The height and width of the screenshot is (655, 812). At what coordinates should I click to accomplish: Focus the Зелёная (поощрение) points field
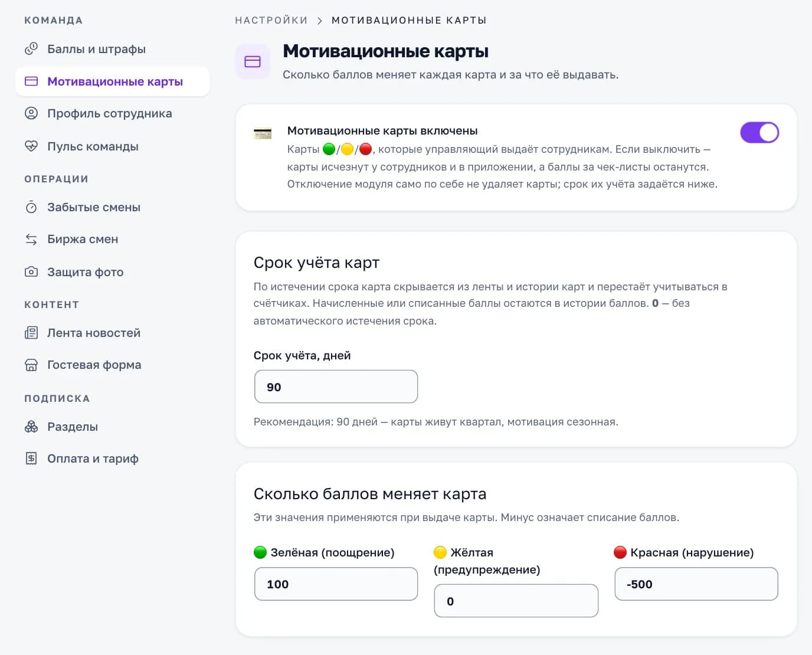click(x=336, y=584)
